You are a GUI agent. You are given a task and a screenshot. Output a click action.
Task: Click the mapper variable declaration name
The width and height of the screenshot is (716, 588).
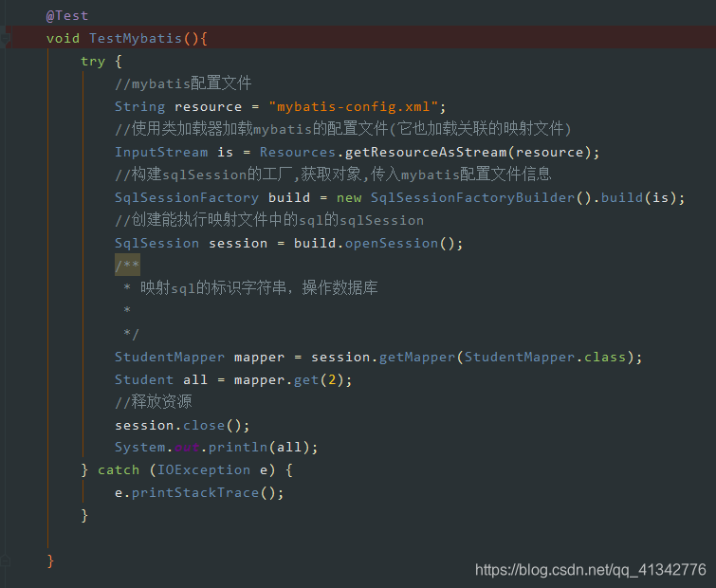click(x=259, y=358)
